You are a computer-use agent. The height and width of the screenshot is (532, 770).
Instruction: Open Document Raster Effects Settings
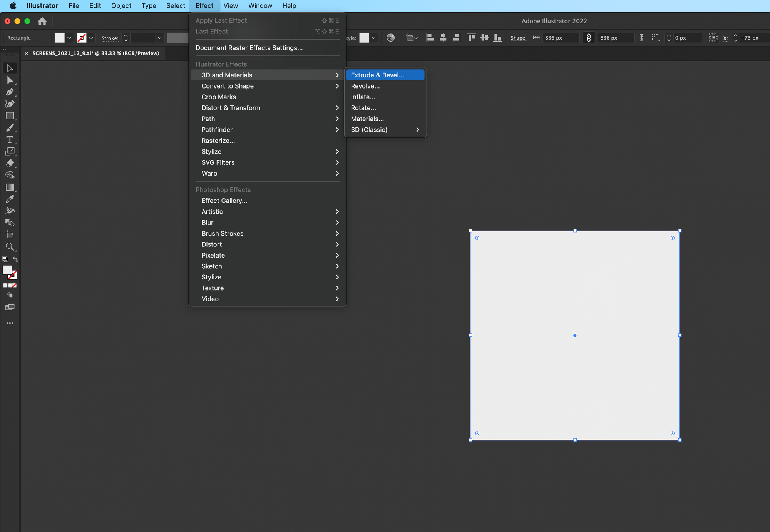268,48
